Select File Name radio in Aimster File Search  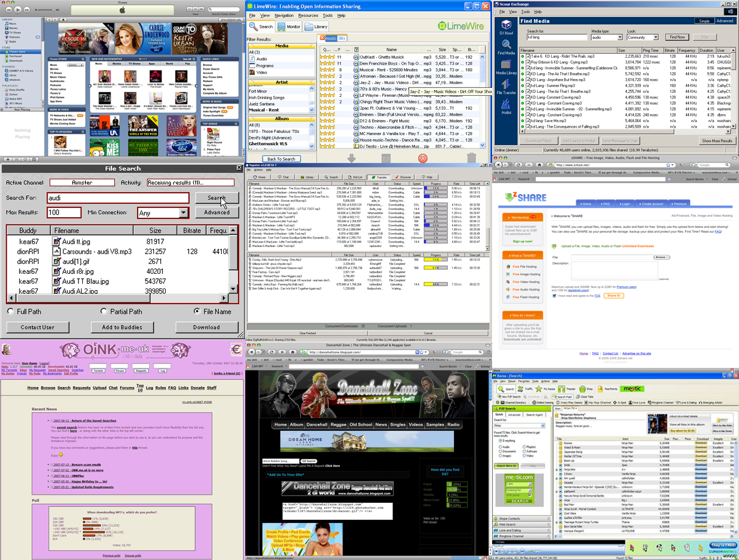tap(197, 311)
